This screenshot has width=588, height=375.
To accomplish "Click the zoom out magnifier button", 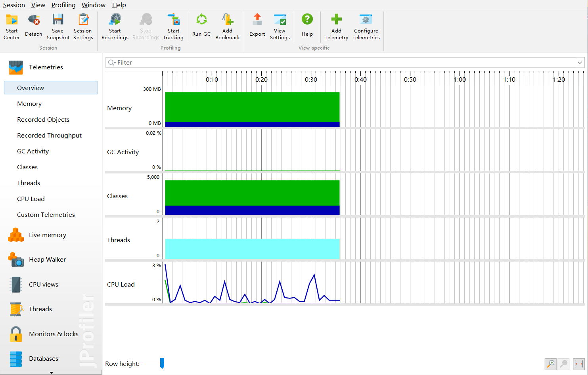I will coord(564,364).
